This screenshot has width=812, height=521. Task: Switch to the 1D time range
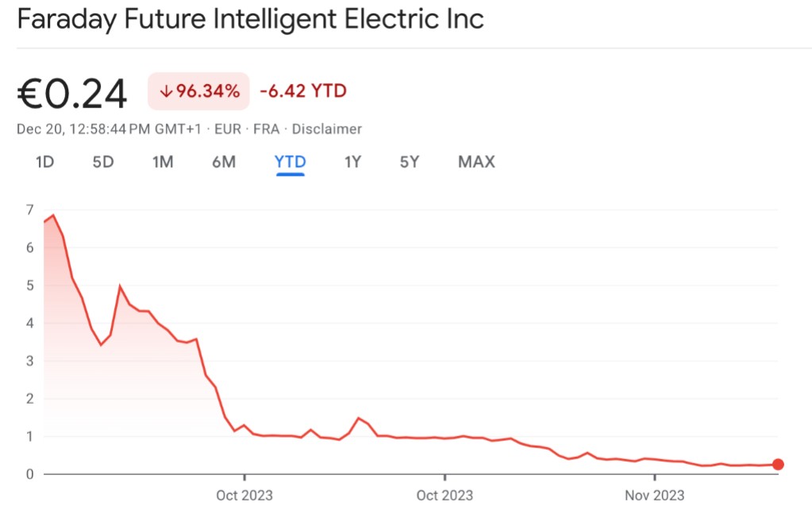coord(44,162)
